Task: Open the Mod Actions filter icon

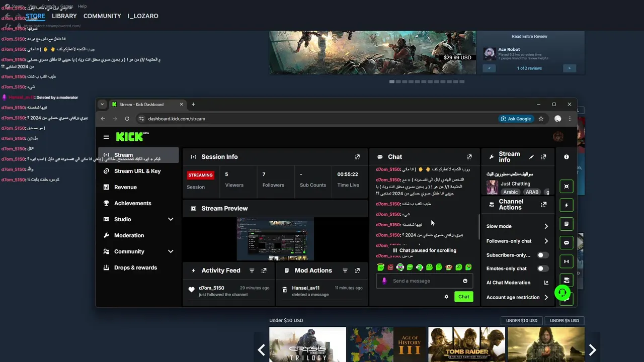Action: click(345, 270)
